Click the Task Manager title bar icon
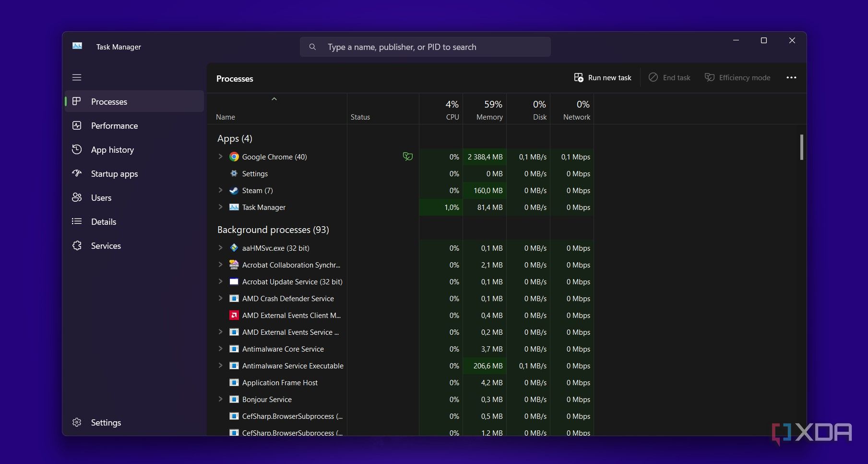868x464 pixels. click(77, 46)
